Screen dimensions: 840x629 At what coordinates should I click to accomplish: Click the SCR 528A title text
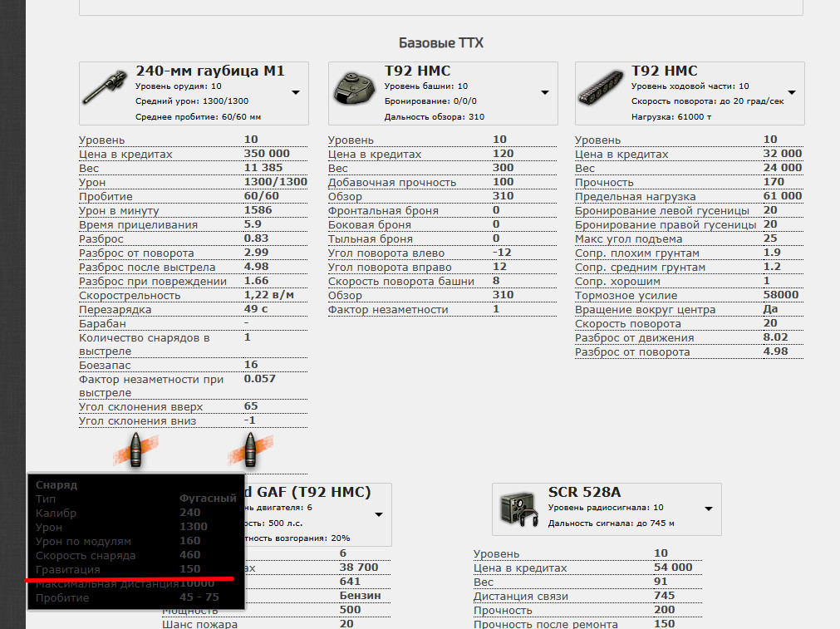point(584,492)
